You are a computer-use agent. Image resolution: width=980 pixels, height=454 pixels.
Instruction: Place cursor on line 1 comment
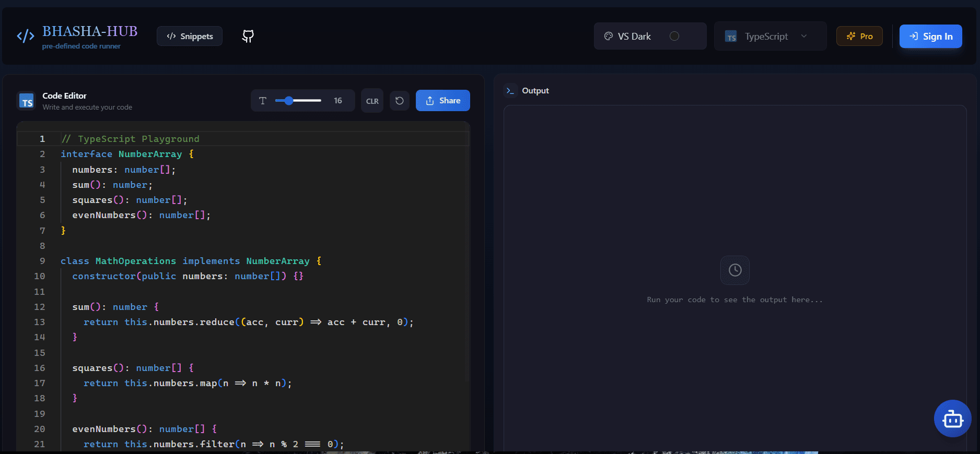[130, 139]
